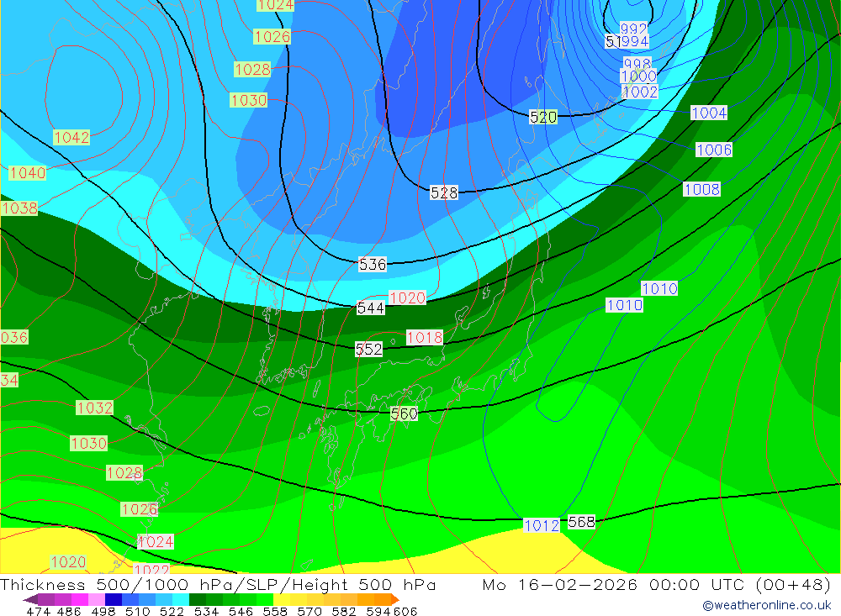Click the 498 legend value
The image size is (841, 616).
click(103, 611)
